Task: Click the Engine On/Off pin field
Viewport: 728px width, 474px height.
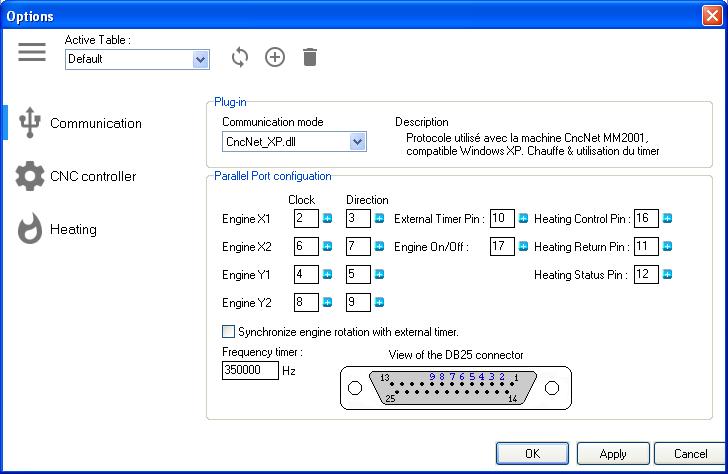Action: pos(502,247)
